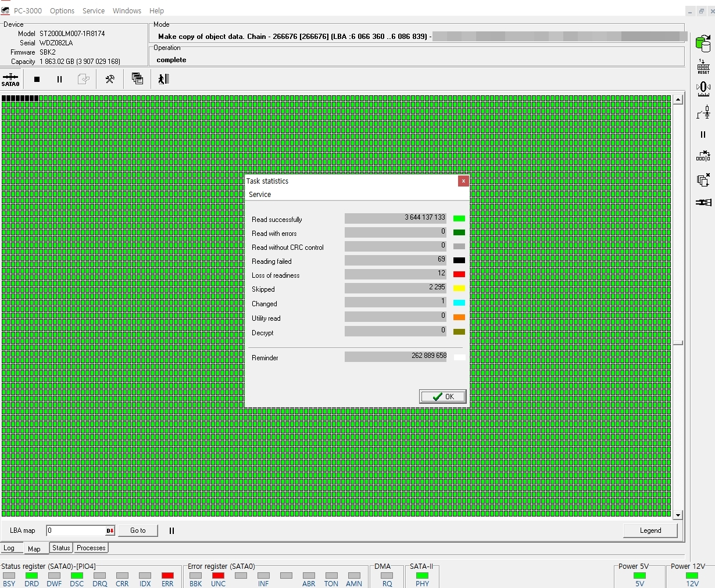Switch to the Status tab

click(61, 548)
